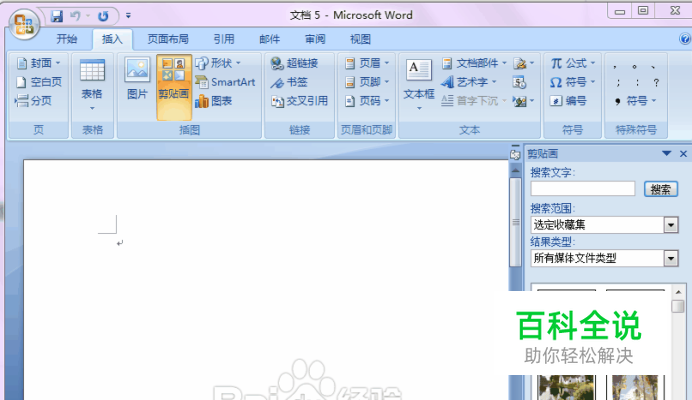Image resolution: width=692 pixels, height=400 pixels.
Task: Open Word help question mark icon
Action: 685,39
